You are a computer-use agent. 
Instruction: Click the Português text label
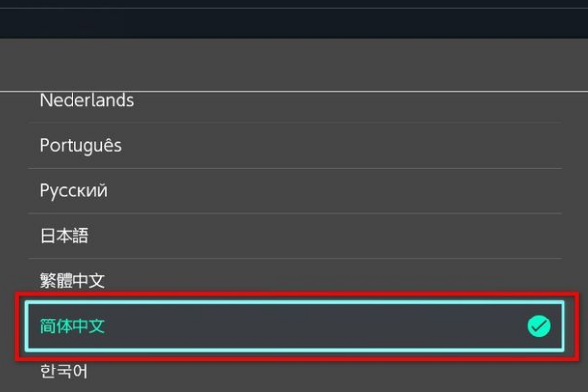(x=80, y=146)
